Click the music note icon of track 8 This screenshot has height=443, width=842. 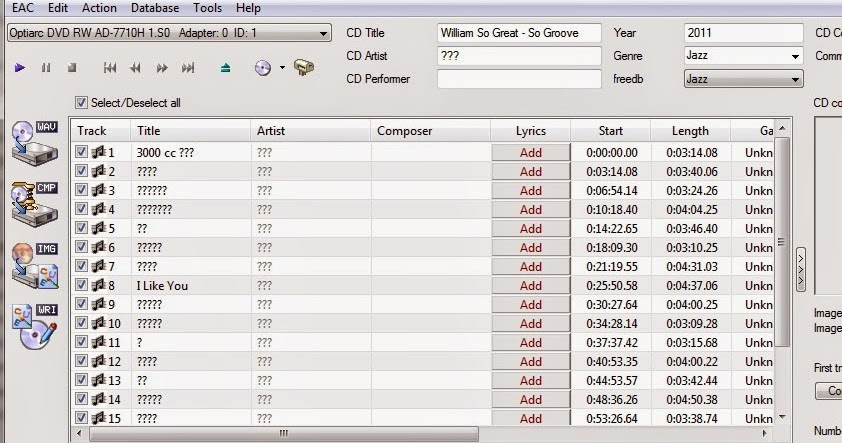[98, 285]
